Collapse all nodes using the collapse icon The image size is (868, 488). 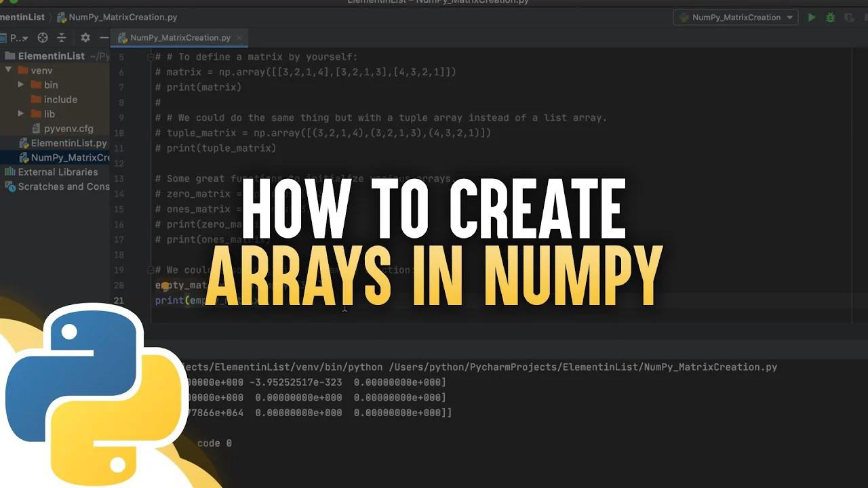point(62,38)
